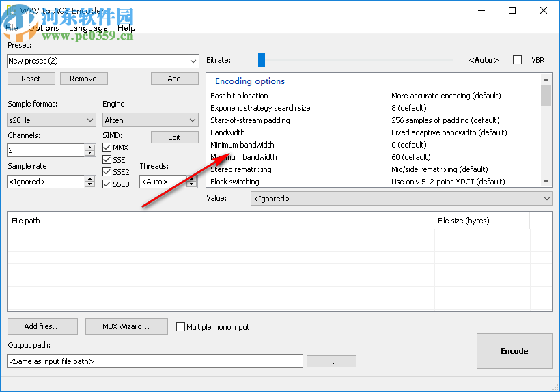Viewport: 560px width, 392px height.
Task: Increase the Channels value with up arrow
Action: coord(90,147)
